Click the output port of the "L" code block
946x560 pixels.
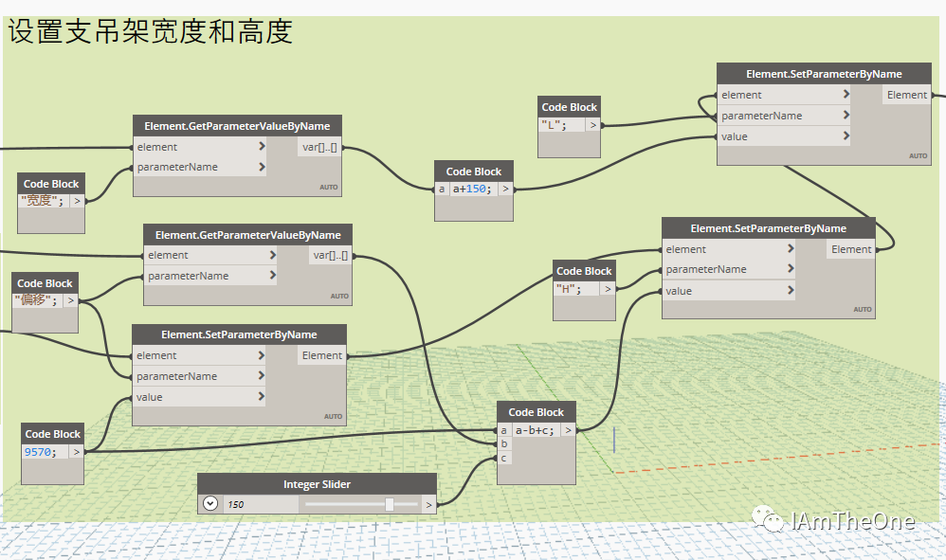593,125
